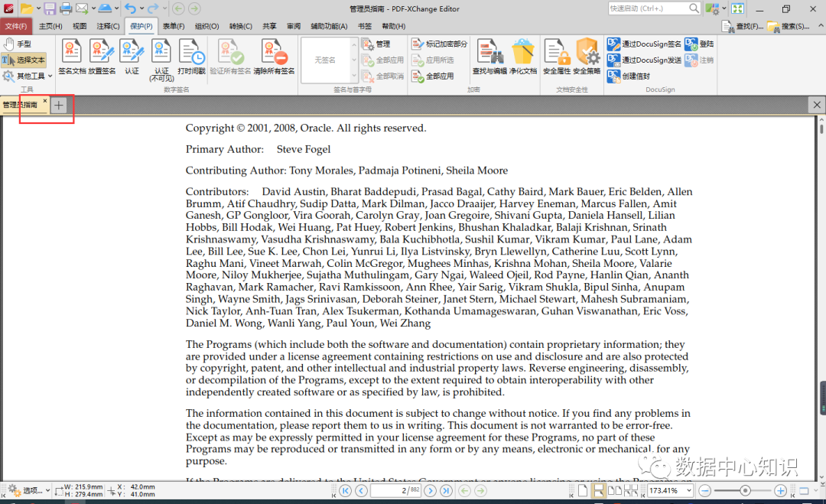Select the 手型 hand tool
The width and height of the screenshot is (826, 504).
click(18, 44)
